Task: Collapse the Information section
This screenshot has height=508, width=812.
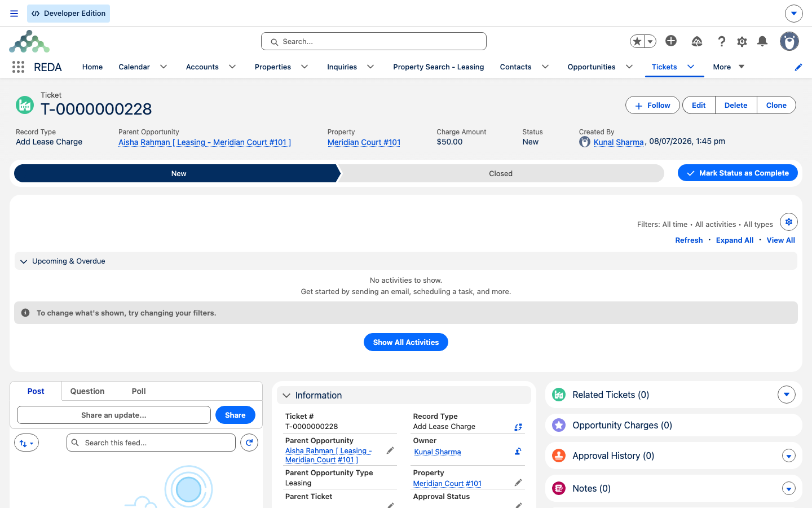Action: pos(286,396)
